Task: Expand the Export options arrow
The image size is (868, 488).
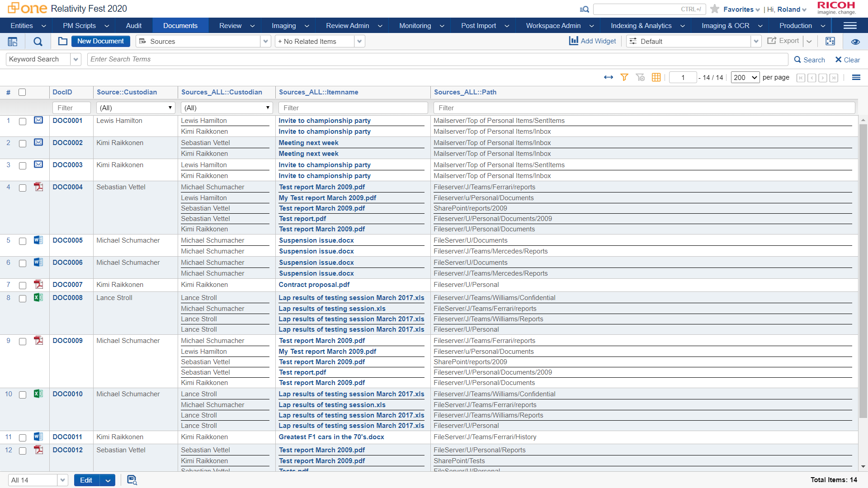Action: (x=809, y=41)
